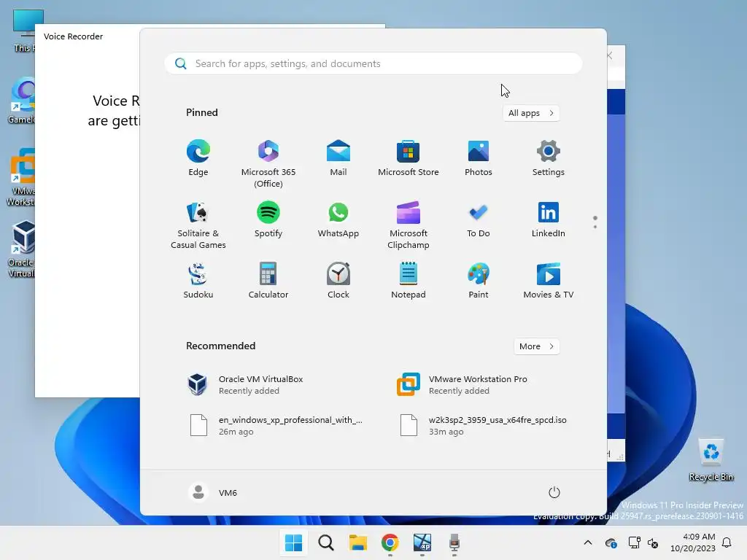Open w2k3sp2_3959_usa_x64fre_spcd.iso file
This screenshot has height=560, width=747.
point(481,425)
